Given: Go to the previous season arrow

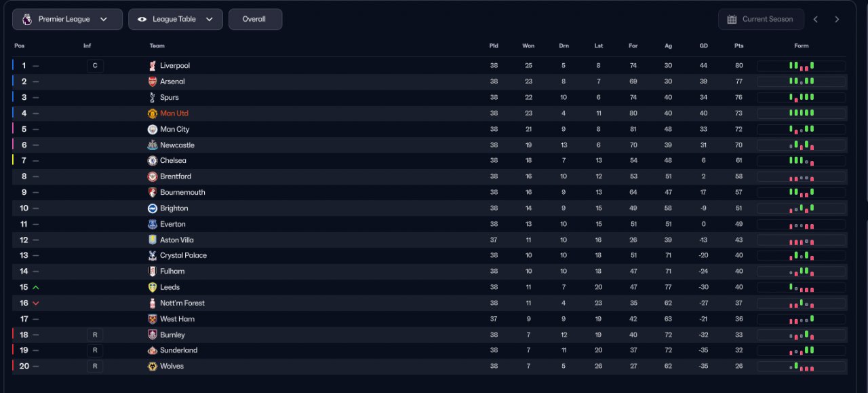Looking at the screenshot, I should (x=815, y=19).
